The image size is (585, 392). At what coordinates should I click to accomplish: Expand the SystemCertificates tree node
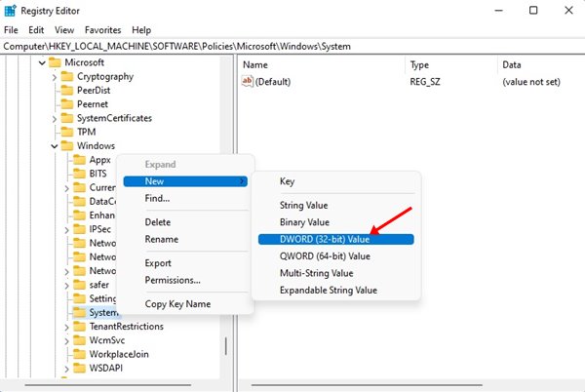point(55,118)
